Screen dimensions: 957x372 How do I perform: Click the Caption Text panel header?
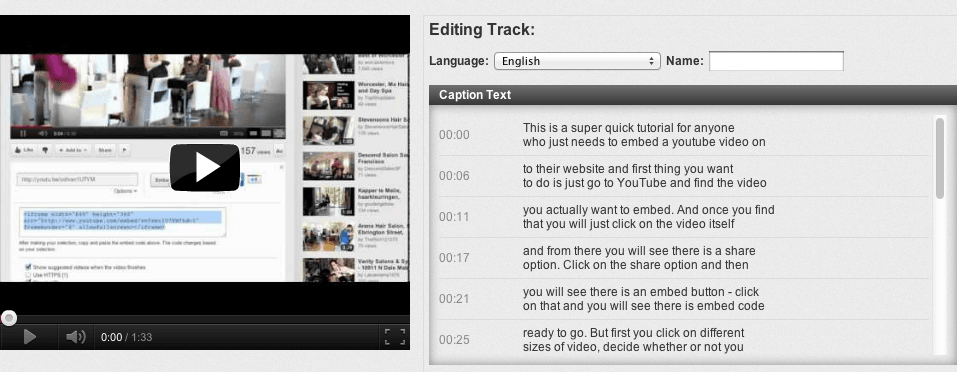(x=693, y=95)
